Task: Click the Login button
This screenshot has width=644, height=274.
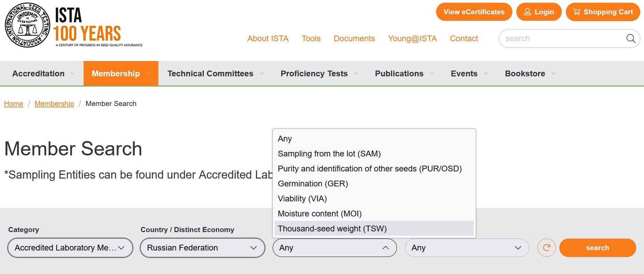Action: click(x=539, y=12)
